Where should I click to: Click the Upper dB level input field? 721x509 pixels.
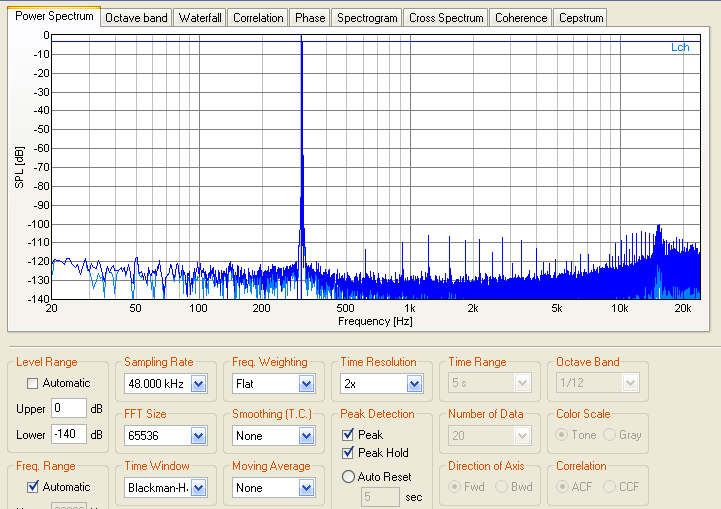click(69, 408)
